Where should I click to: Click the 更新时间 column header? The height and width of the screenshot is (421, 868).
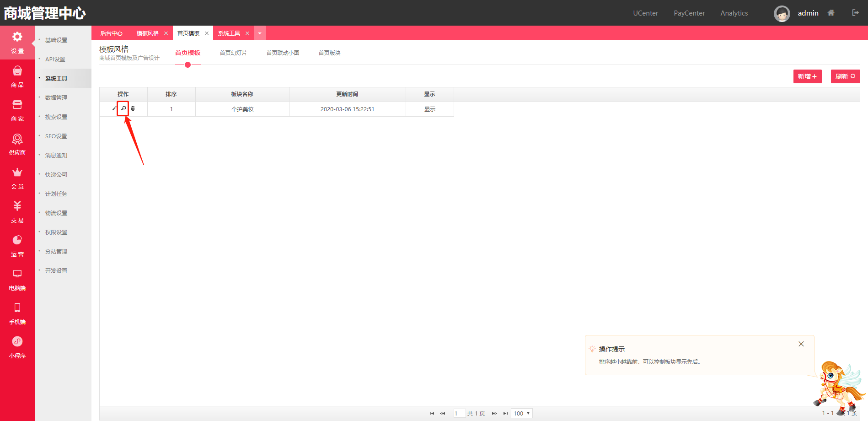[x=348, y=94]
